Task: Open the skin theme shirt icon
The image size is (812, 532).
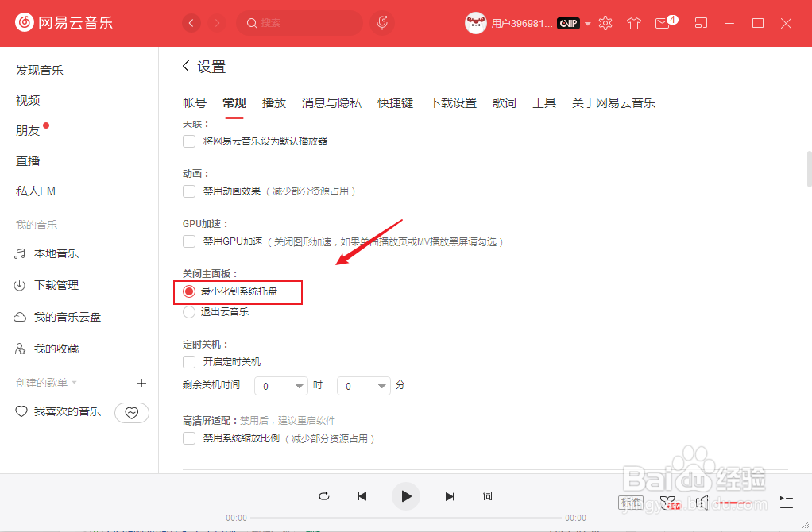Action: coord(634,23)
